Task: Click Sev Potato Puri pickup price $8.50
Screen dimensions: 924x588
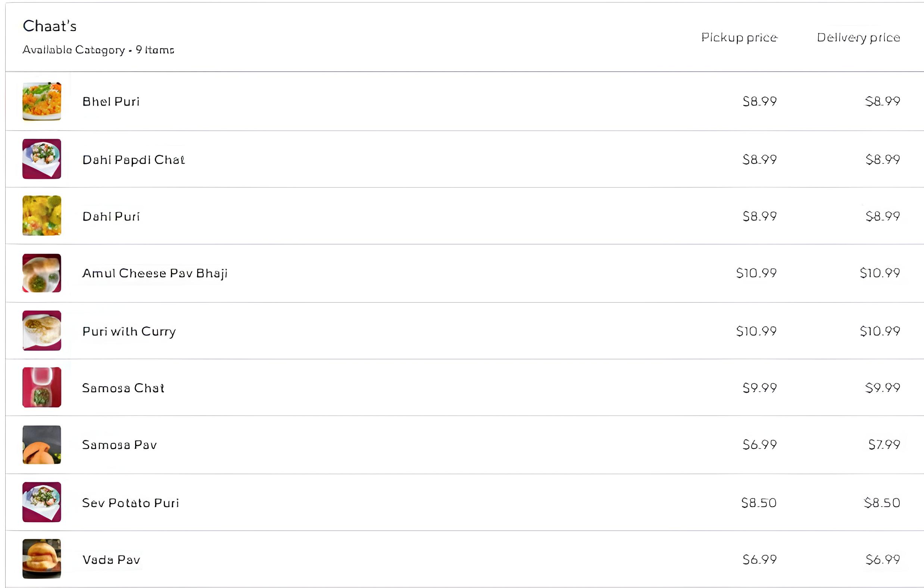Action: 759,503
